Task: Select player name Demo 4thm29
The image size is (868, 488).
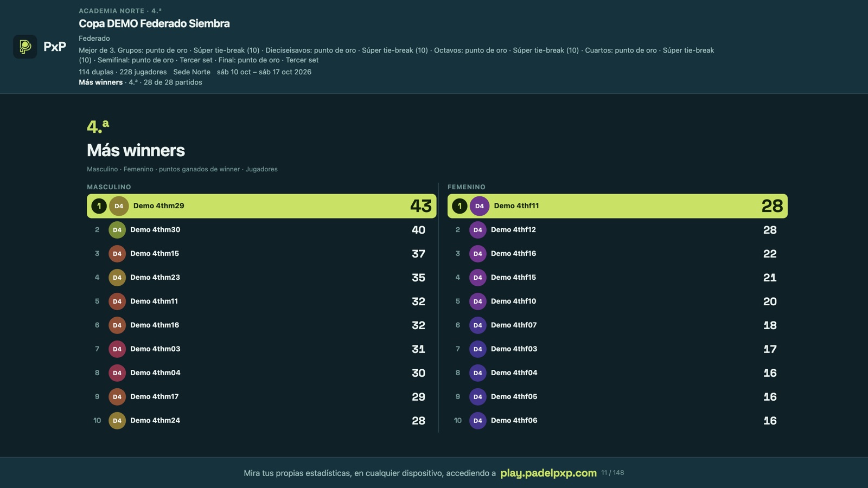Action: pyautogui.click(x=159, y=206)
